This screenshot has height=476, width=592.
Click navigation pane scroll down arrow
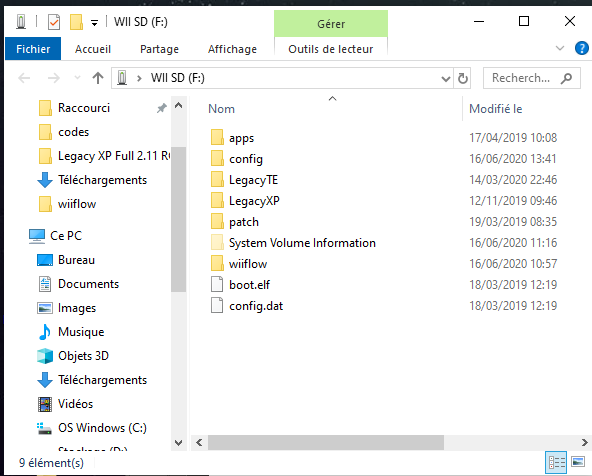[x=179, y=442]
